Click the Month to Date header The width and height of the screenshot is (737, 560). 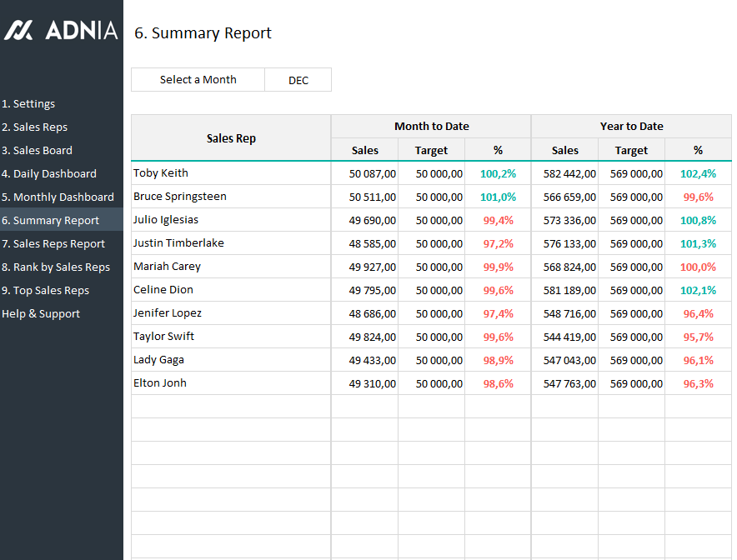coord(431,127)
